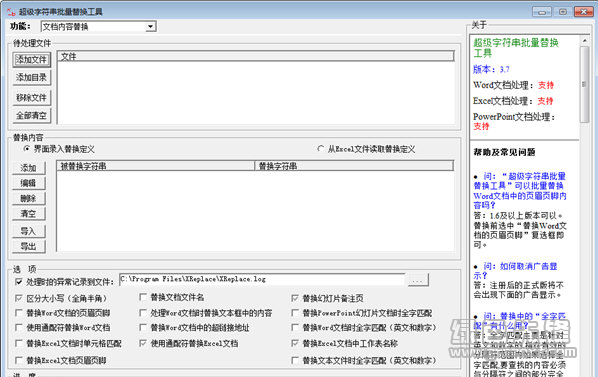Enable 处理Word文档时替换文本框中的内容 checkbox

click(x=143, y=313)
